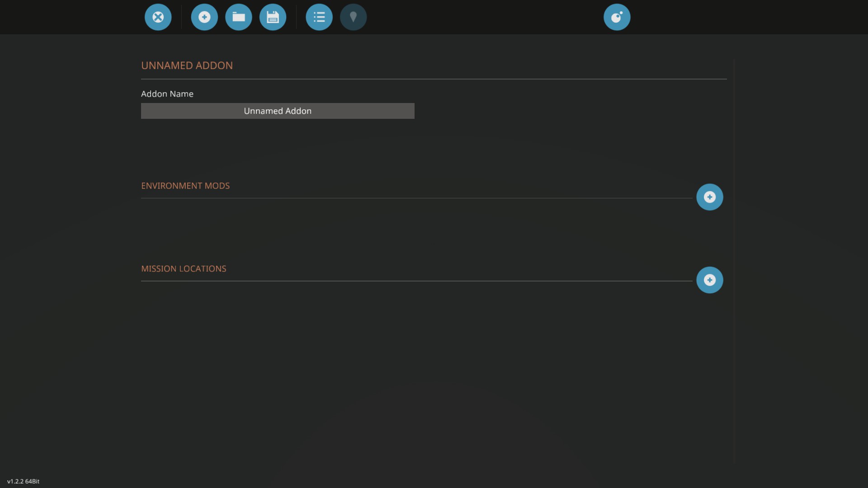The height and width of the screenshot is (488, 868).
Task: Focus the Addon Name text field
Action: click(x=278, y=111)
